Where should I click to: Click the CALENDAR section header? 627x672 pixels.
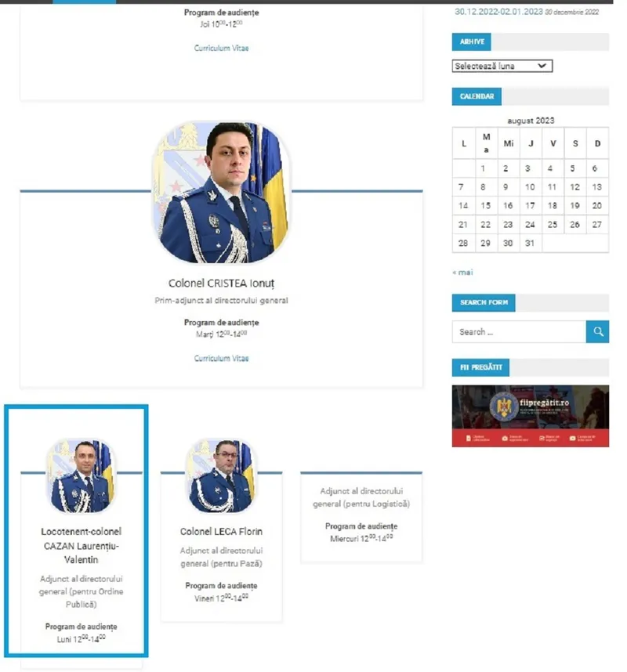point(477,96)
